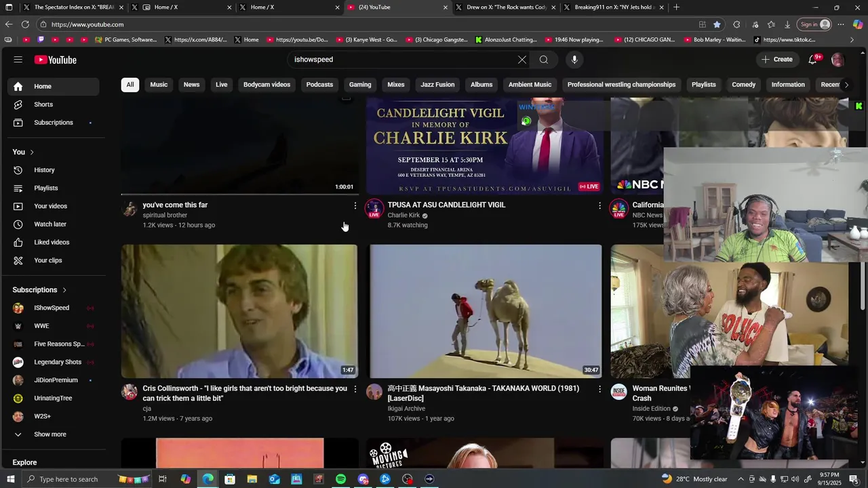Select the Live filter chip
This screenshot has height=488, width=868.
click(x=221, y=85)
